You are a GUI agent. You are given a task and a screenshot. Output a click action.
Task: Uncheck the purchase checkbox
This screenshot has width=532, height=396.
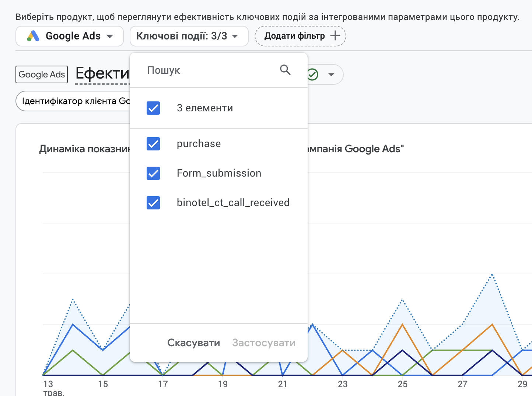[x=153, y=144]
